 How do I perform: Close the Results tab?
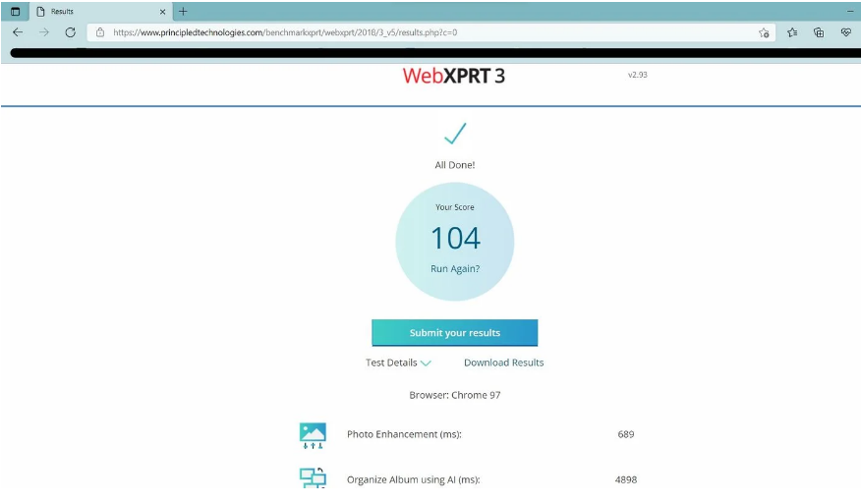click(163, 11)
